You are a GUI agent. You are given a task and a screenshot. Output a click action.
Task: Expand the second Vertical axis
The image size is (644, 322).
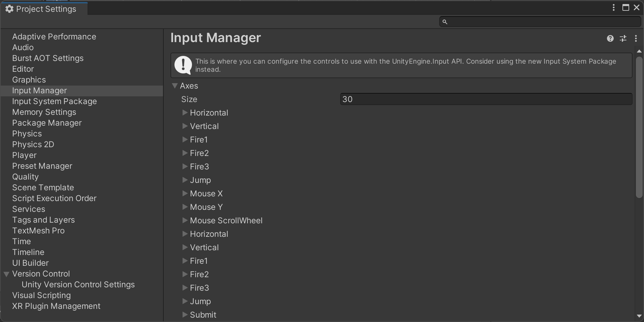click(x=185, y=247)
